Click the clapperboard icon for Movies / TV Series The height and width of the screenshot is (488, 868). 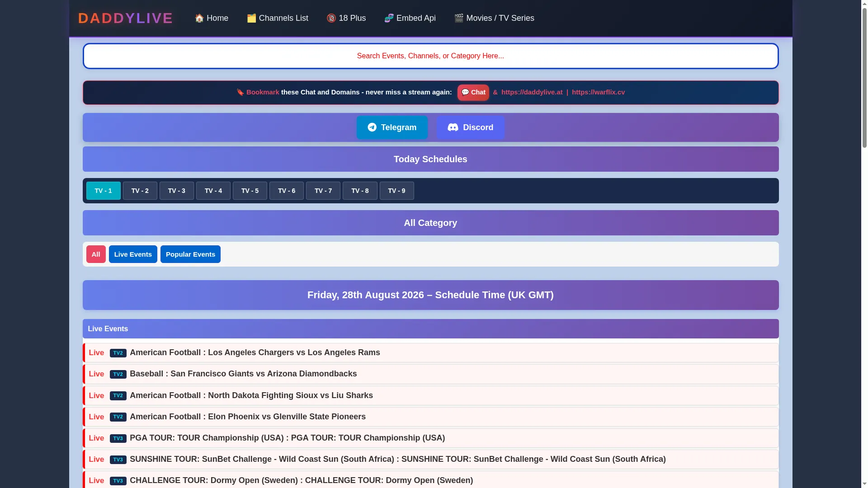click(459, 18)
